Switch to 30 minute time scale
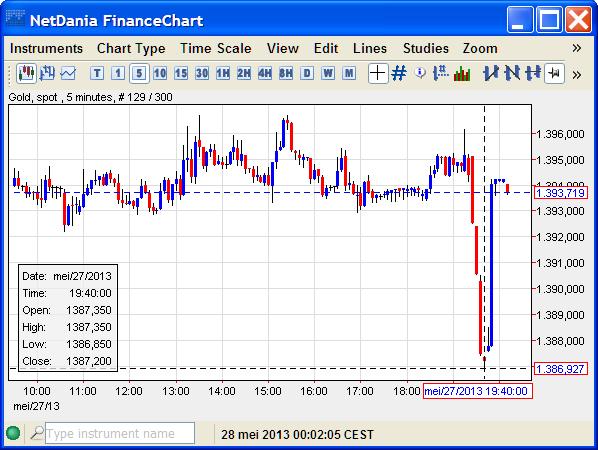 pos(202,73)
